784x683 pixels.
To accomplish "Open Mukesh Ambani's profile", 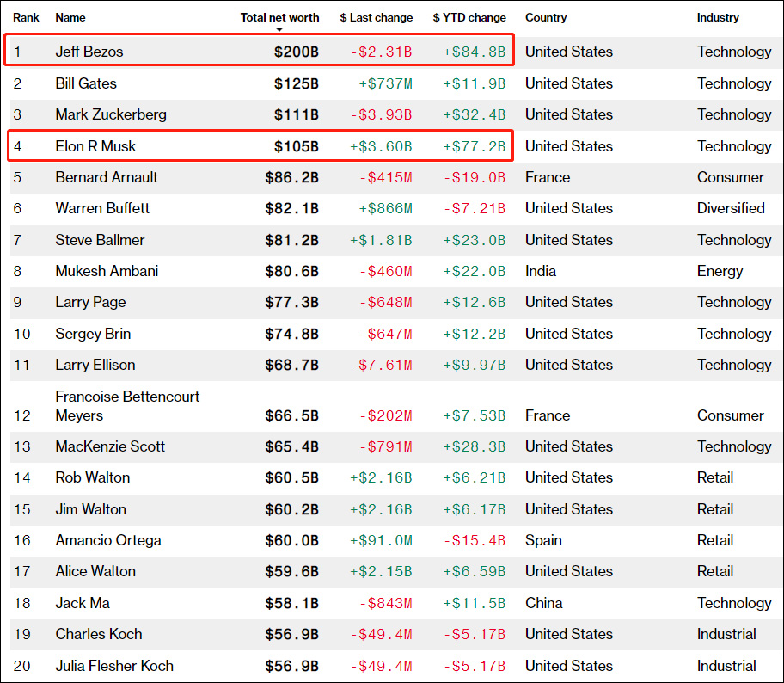I will [x=107, y=271].
